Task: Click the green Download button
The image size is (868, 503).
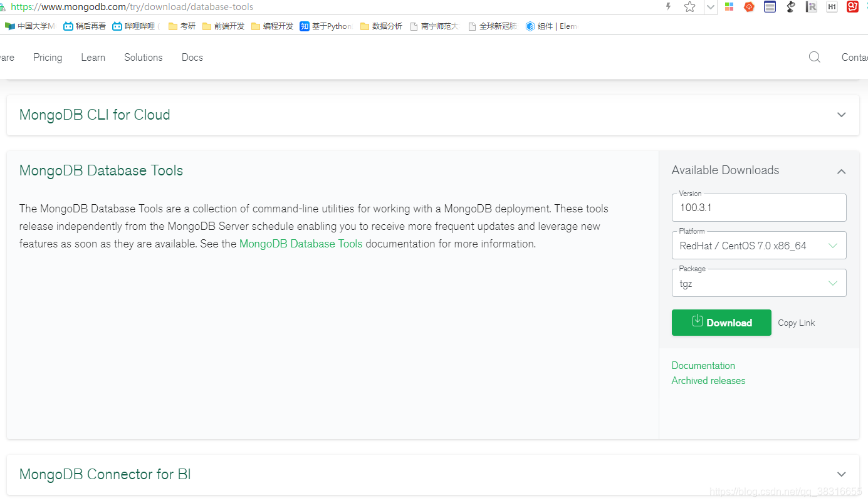Action: 721,323
